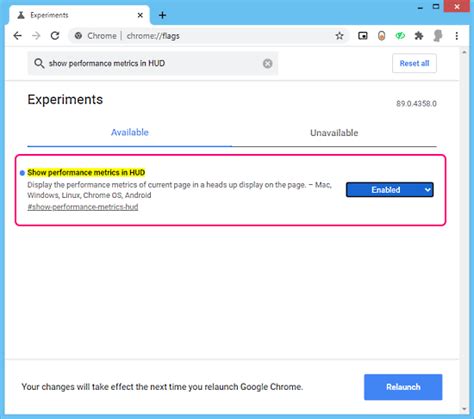Image resolution: width=474 pixels, height=419 pixels.
Task: Select the Experiments browser tab
Action: (x=80, y=15)
